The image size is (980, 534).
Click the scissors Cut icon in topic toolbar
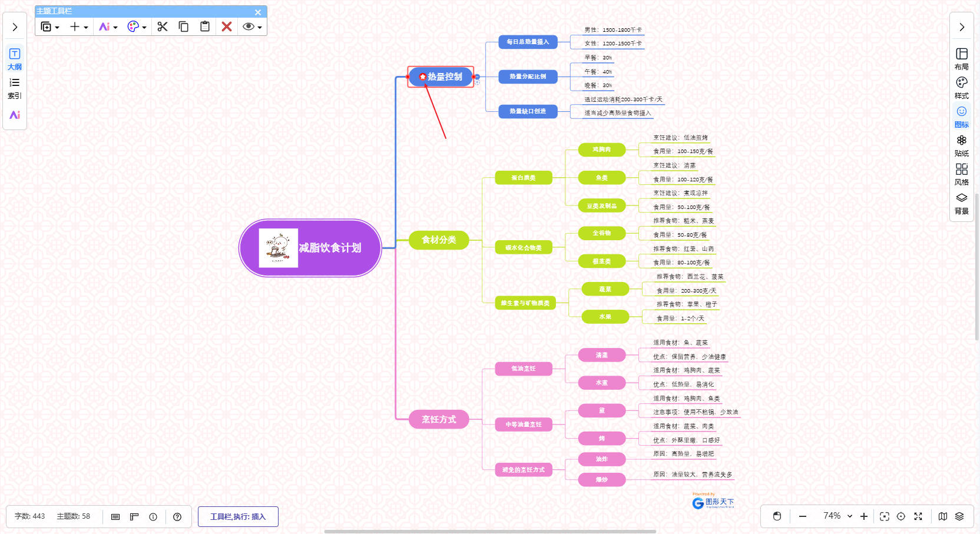click(x=163, y=26)
